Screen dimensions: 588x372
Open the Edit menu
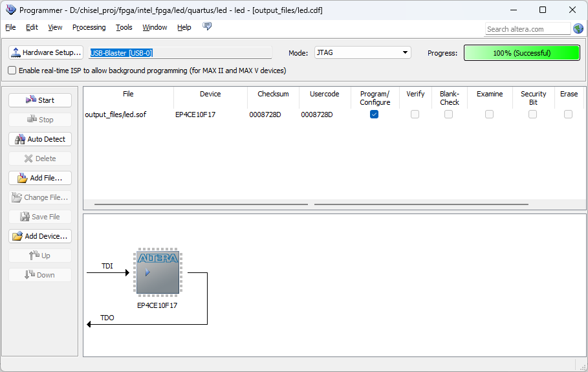click(x=32, y=27)
